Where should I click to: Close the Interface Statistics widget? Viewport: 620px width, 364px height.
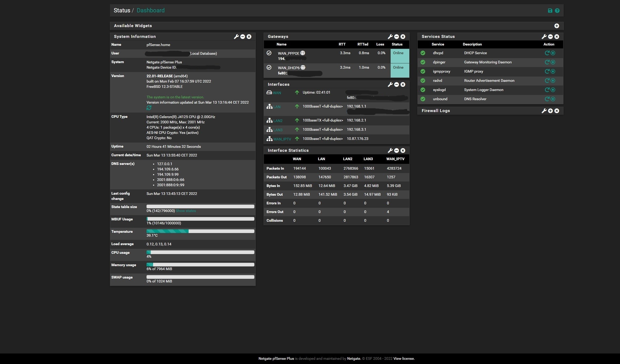click(x=403, y=150)
